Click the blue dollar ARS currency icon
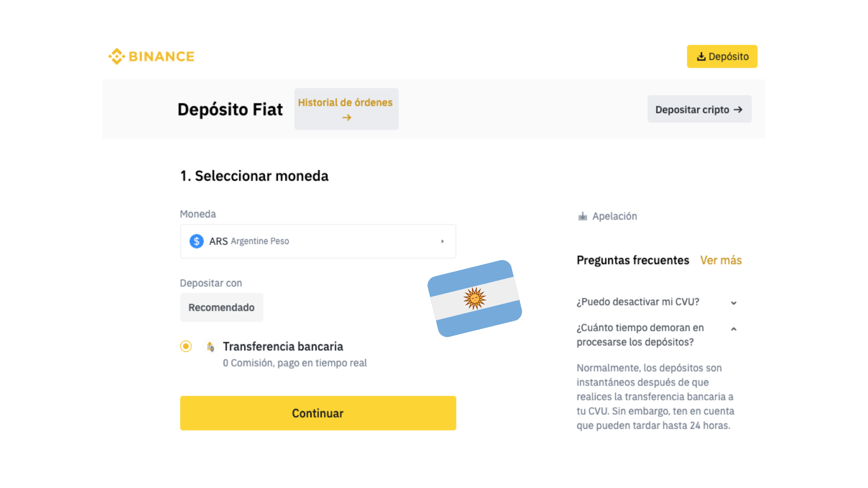This screenshot has height=488, width=868. point(196,241)
